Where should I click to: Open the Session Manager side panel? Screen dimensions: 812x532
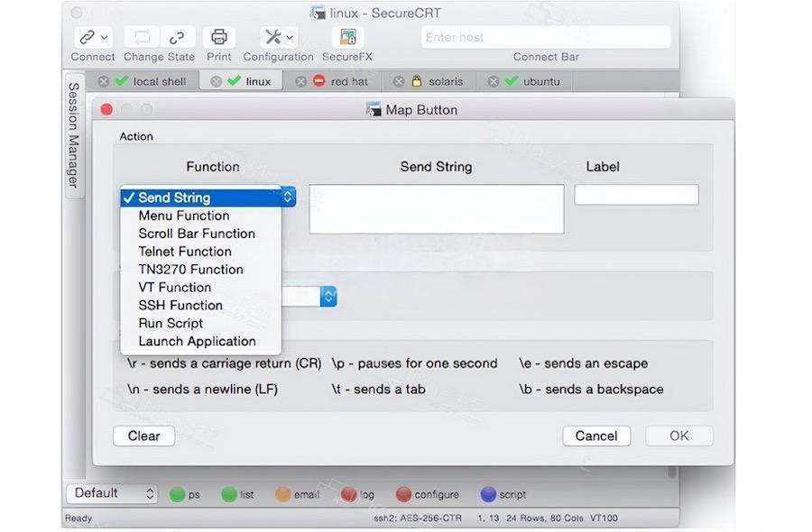74,134
